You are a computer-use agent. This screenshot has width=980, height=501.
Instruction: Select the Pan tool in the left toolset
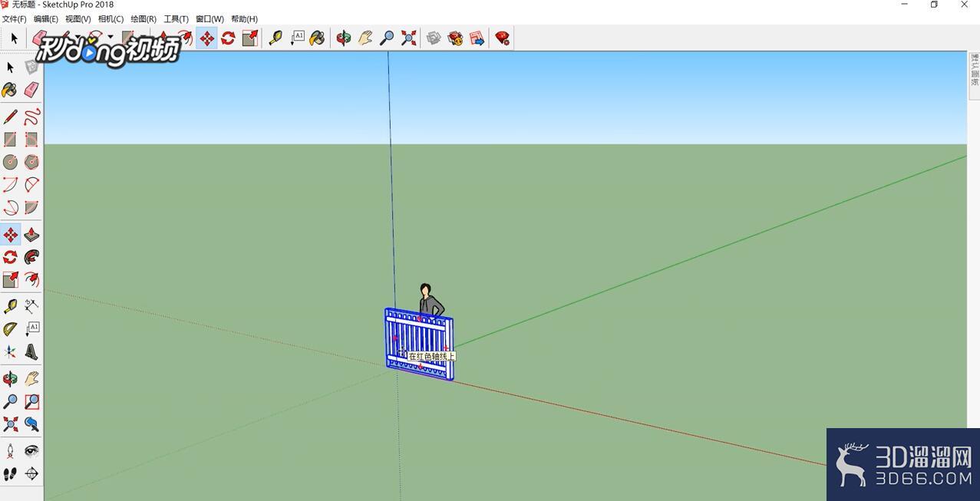31,379
